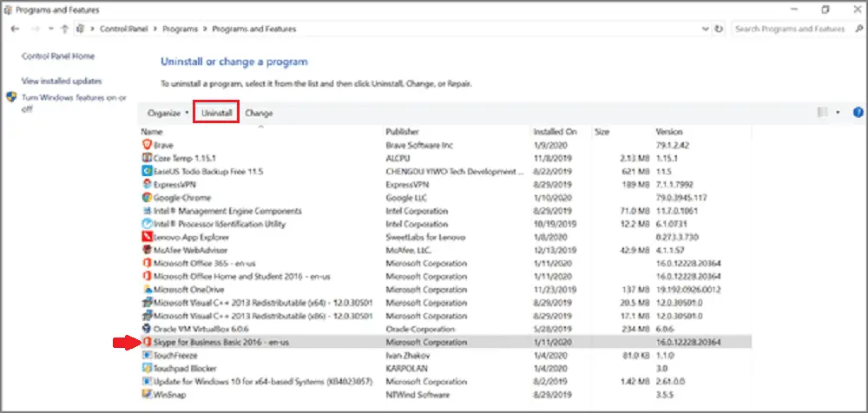This screenshot has width=868, height=413.
Task: Open recent locations dropdown arrow
Action: [x=51, y=29]
